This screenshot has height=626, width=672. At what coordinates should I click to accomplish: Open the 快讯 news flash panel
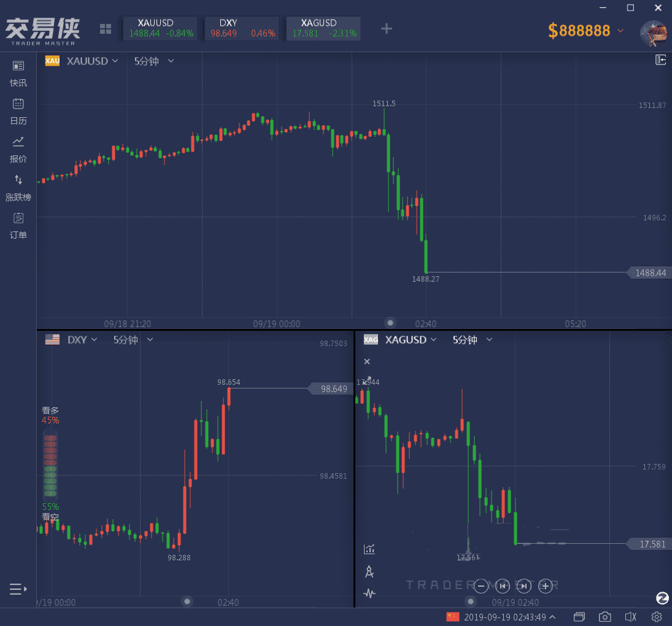point(18,72)
